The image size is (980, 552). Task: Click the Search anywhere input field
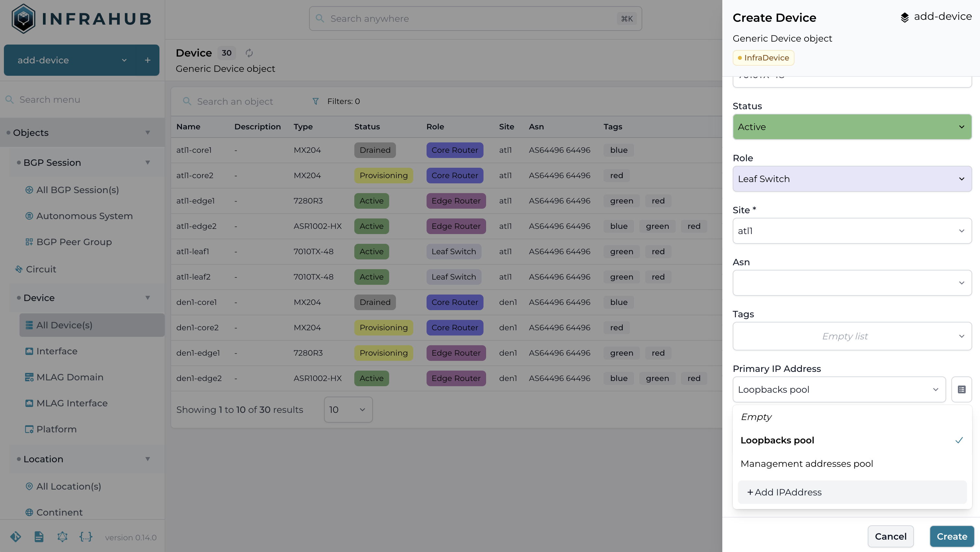coord(476,18)
